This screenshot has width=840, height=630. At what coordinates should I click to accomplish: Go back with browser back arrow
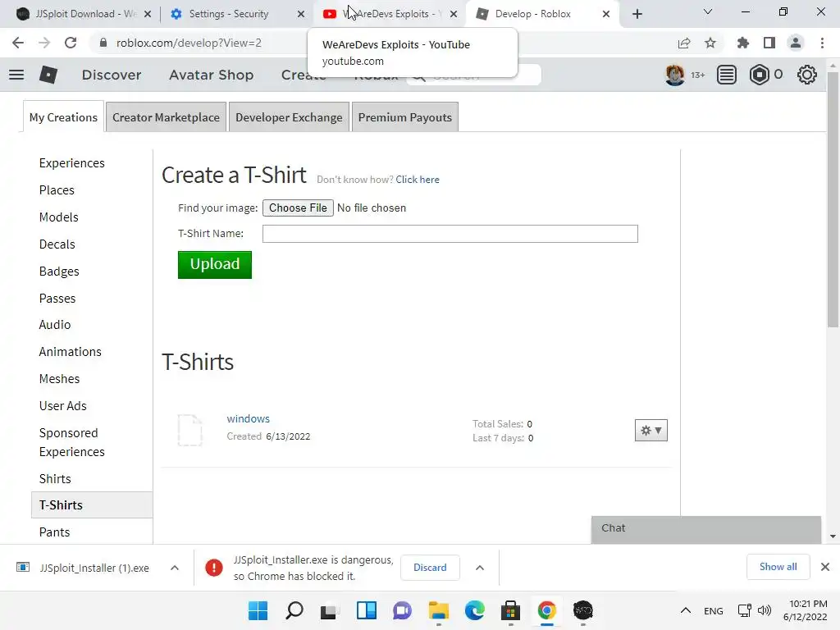click(x=18, y=43)
